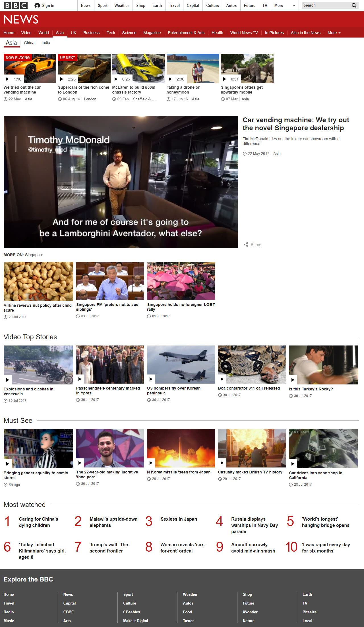Click Bitesize footer link

click(x=309, y=612)
